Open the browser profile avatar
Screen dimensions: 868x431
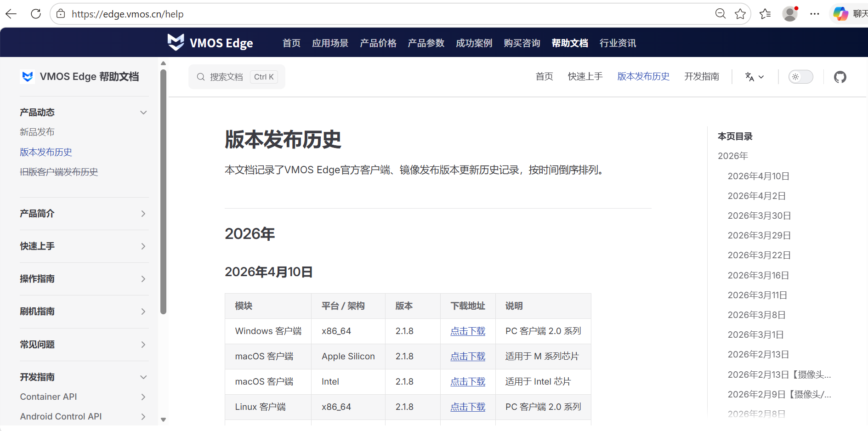790,14
